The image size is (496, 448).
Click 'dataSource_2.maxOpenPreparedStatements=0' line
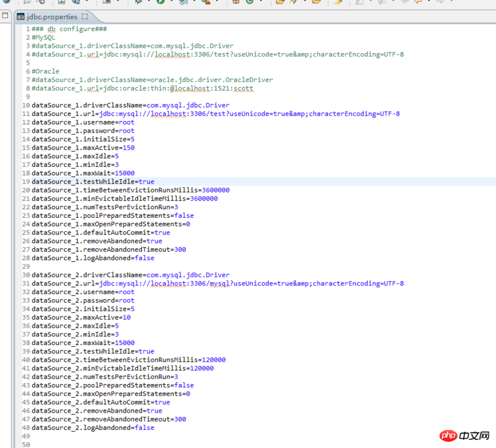click(x=111, y=395)
